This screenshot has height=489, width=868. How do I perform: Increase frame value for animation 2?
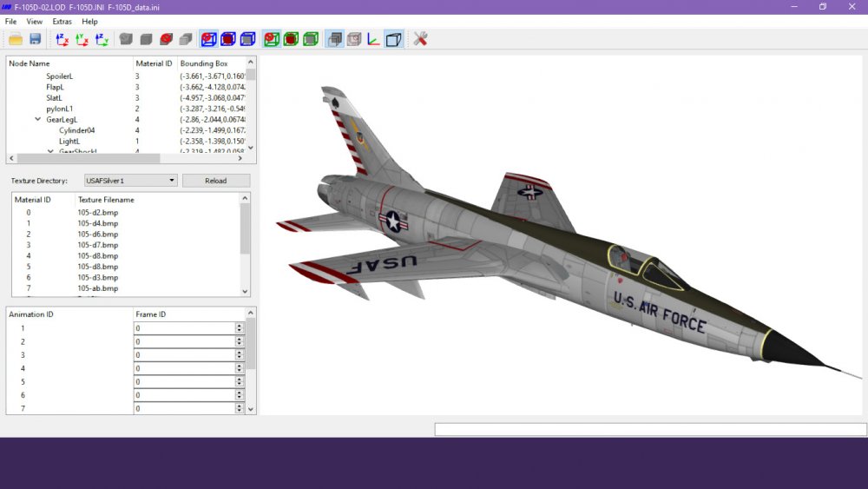pyautogui.click(x=240, y=339)
